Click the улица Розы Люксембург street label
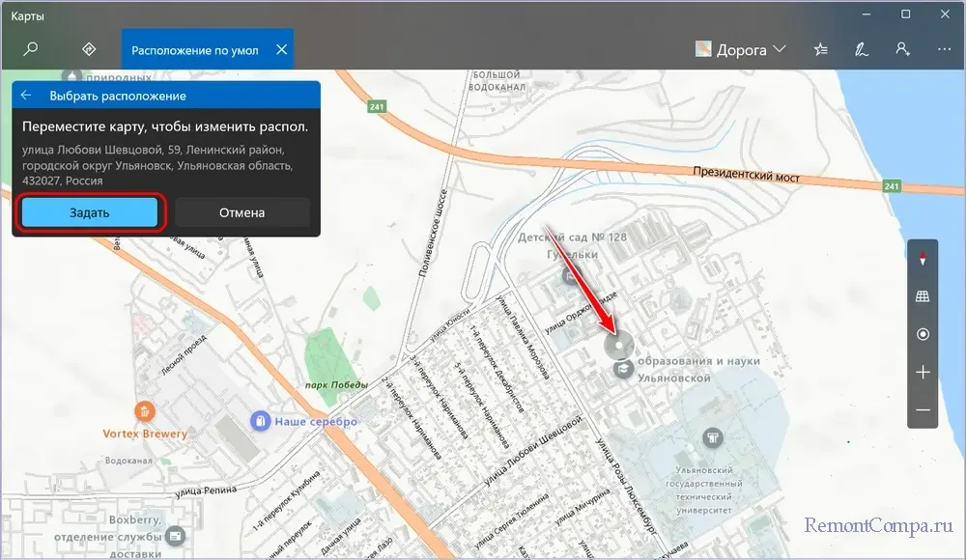Screen dimensions: 966x560 pyautogui.click(x=625, y=488)
